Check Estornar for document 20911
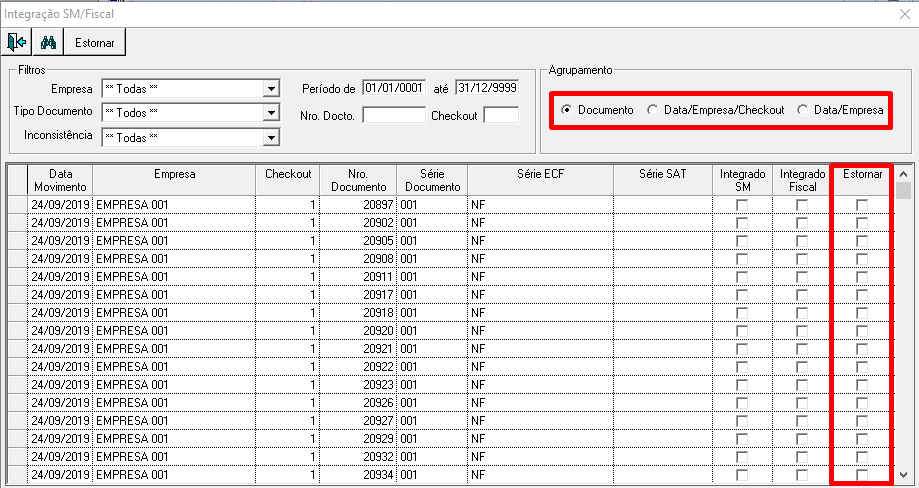The height and width of the screenshot is (488, 919). pos(862,277)
